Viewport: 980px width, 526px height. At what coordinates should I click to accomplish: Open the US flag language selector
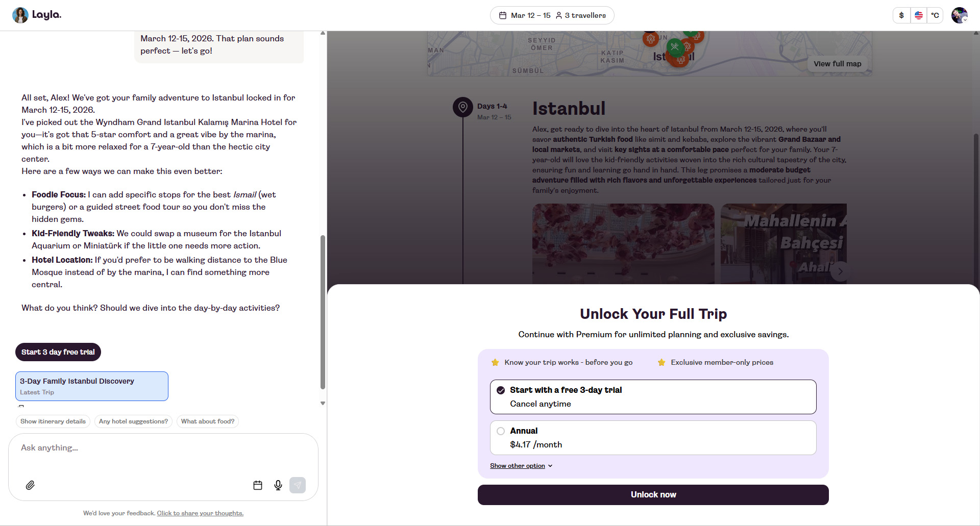point(918,15)
